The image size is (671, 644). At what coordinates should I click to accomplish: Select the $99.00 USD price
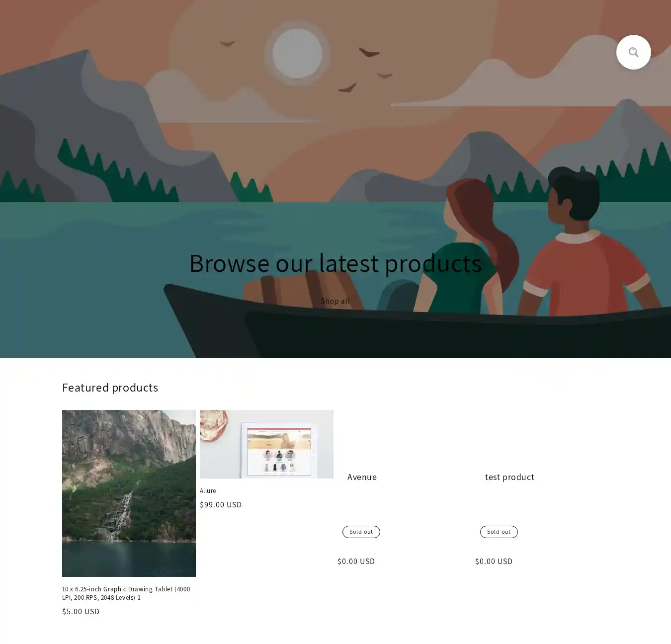pos(221,505)
